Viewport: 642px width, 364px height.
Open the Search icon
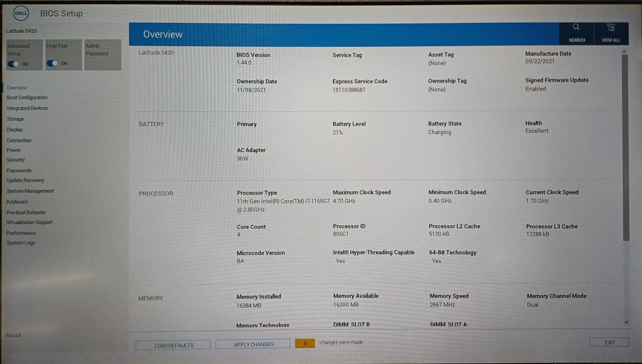[x=576, y=33]
